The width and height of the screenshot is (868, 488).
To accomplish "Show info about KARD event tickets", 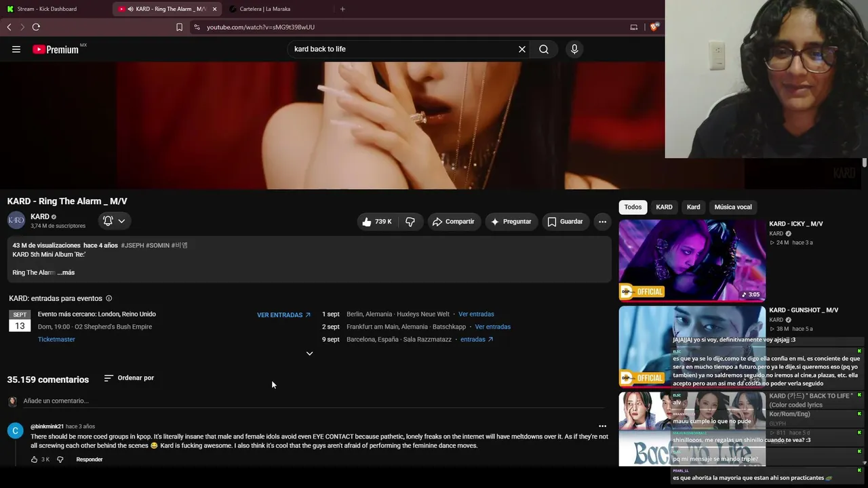I will coord(108,298).
